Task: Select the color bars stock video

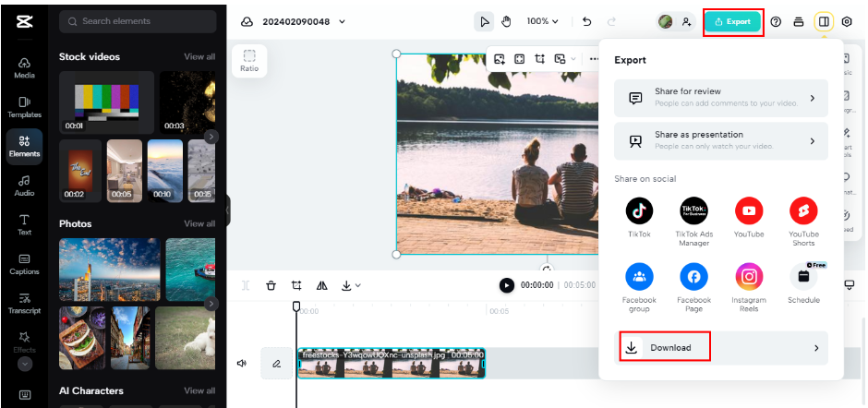Action: [107, 102]
